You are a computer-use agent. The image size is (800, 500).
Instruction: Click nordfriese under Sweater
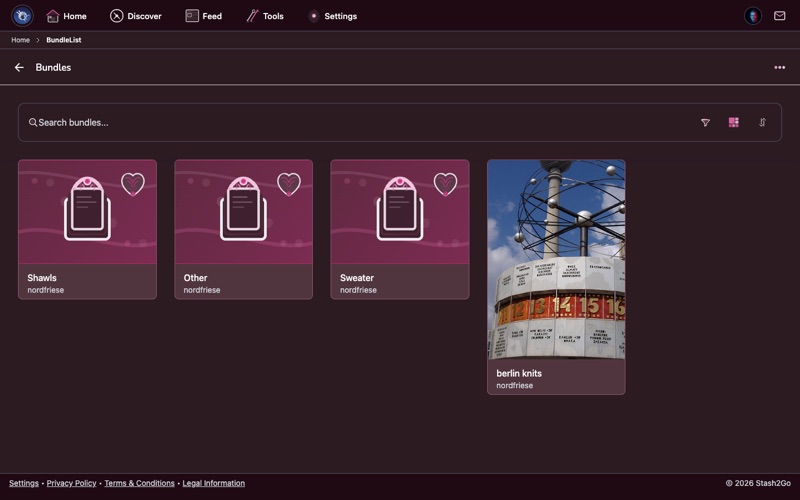tap(358, 290)
